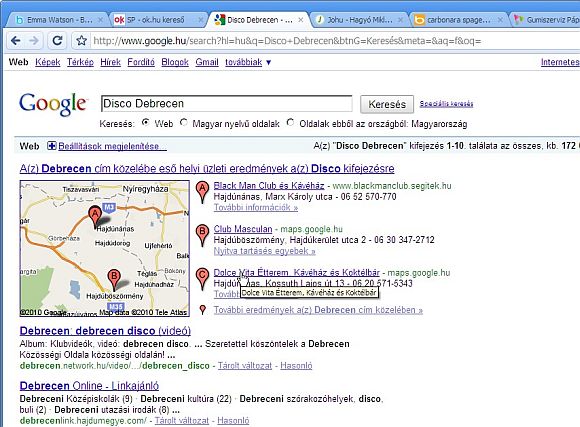Open Hasonló for debrecenlink.hajdumegye.com result
This screenshot has height=427, width=580.
233,420
